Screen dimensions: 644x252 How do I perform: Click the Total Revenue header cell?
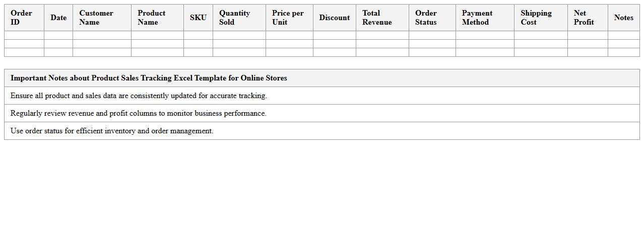pos(382,18)
